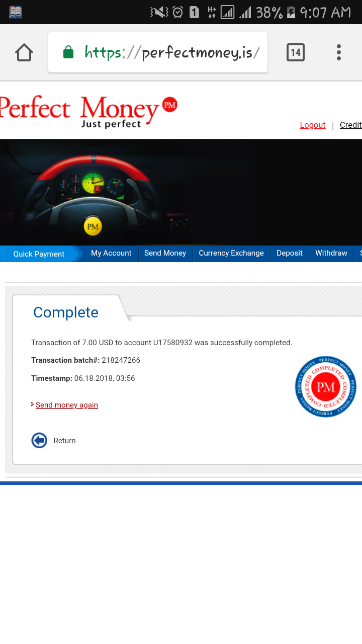Tap the 38% battery percentage
The height and width of the screenshot is (644, 362).
[269, 12]
